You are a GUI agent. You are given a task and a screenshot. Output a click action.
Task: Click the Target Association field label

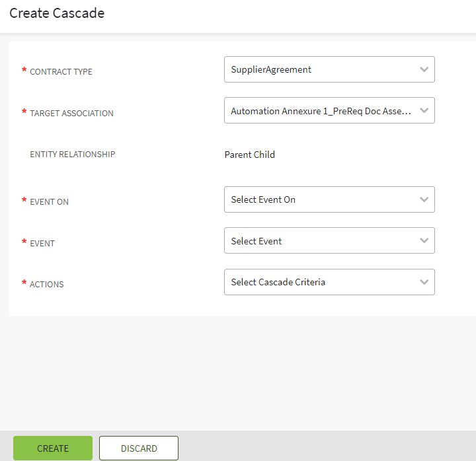(71, 113)
